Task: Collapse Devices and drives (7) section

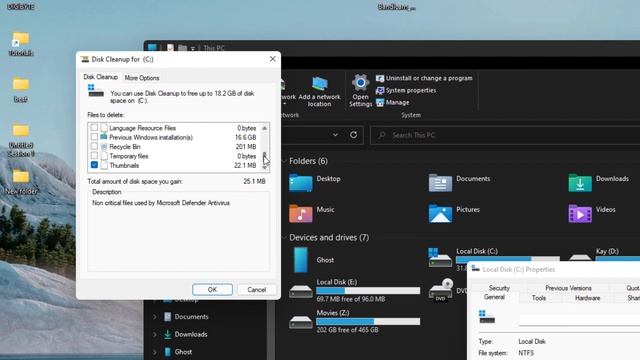Action: pos(284,238)
